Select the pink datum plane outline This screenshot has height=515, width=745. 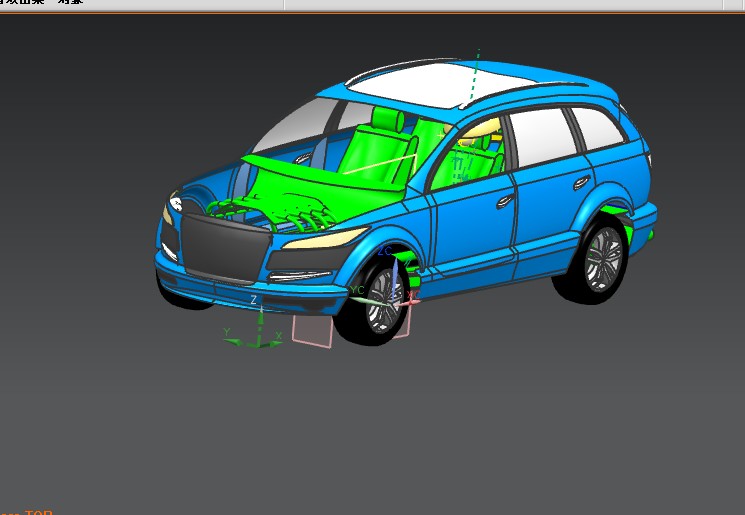point(312,332)
